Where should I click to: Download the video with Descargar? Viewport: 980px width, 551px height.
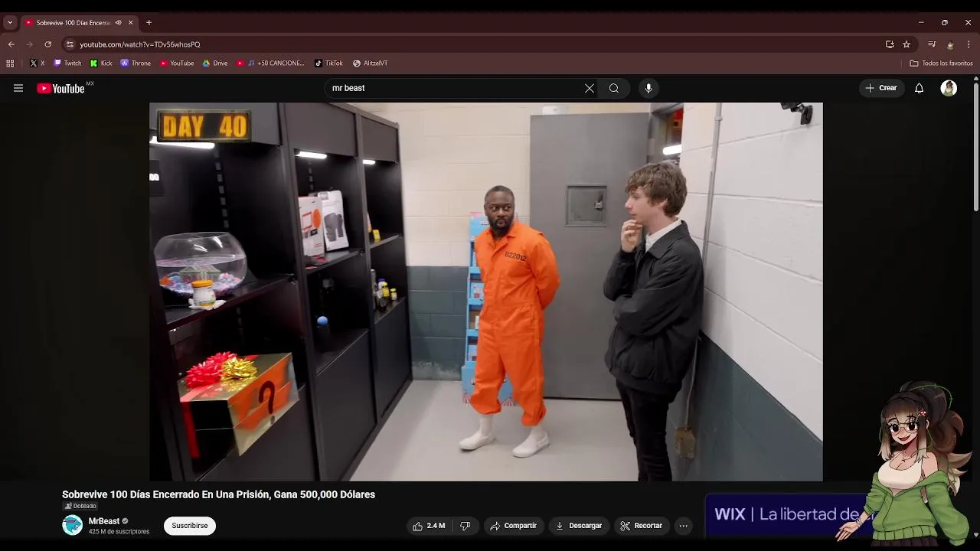pos(579,526)
